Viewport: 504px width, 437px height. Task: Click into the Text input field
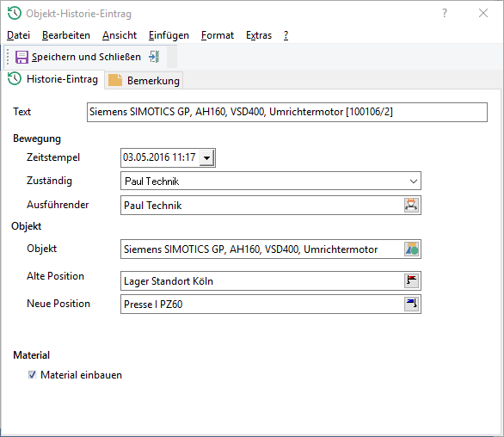click(x=287, y=112)
